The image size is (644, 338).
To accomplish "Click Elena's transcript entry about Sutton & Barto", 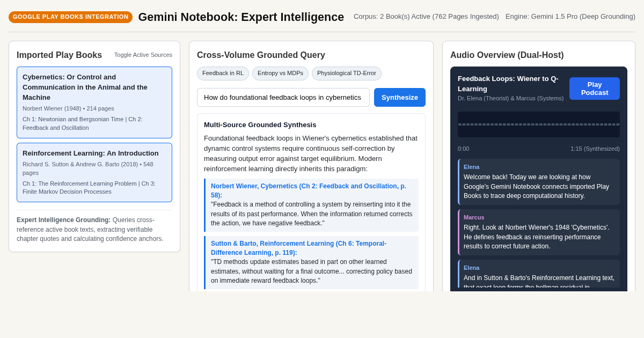I will pyautogui.click(x=539, y=274).
